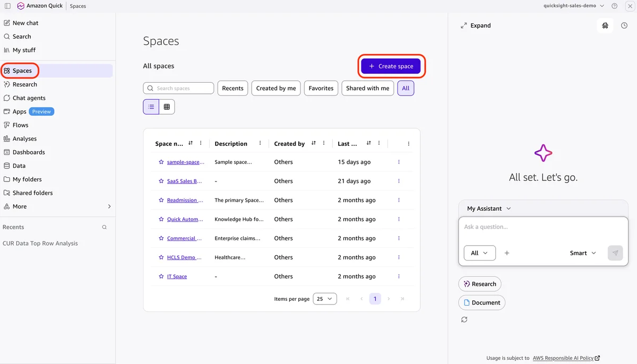Filter by Shared with me
The width and height of the screenshot is (637, 364).
(368, 88)
